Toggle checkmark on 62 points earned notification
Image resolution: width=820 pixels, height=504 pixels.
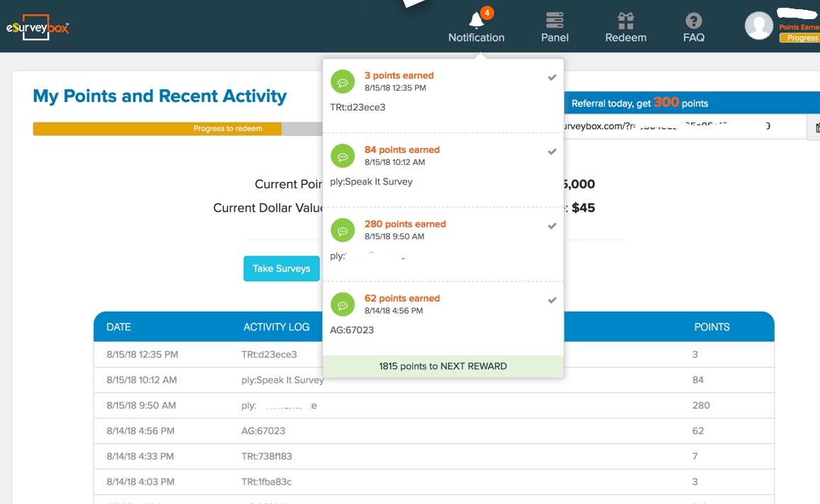[x=552, y=300]
